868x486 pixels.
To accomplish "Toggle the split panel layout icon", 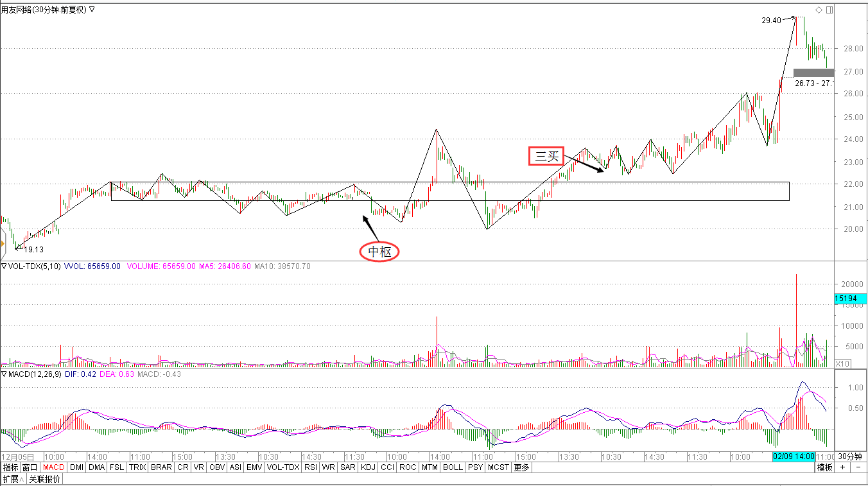I will [x=829, y=10].
